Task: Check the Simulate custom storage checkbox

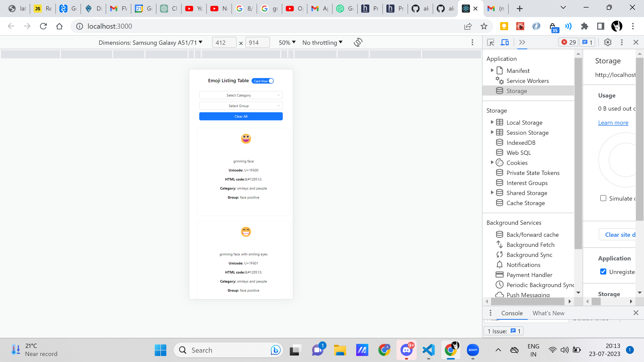Action: click(x=603, y=198)
